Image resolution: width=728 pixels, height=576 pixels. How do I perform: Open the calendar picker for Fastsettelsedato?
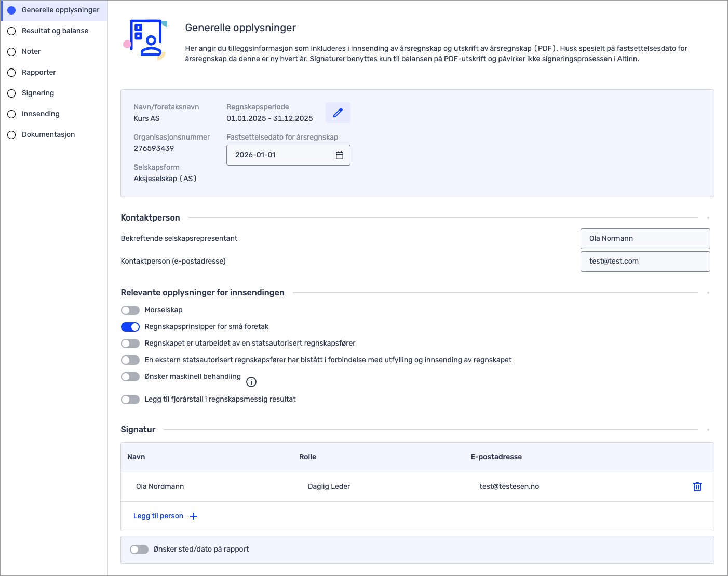tap(340, 155)
